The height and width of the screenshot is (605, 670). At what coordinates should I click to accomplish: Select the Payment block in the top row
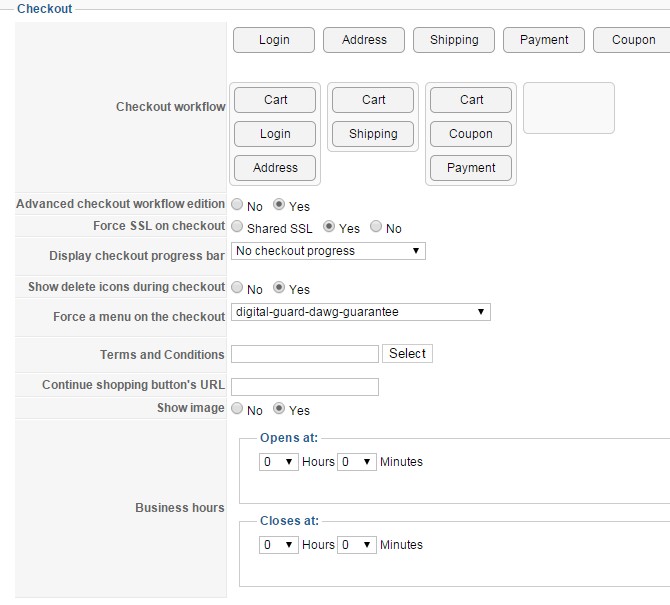(544, 40)
